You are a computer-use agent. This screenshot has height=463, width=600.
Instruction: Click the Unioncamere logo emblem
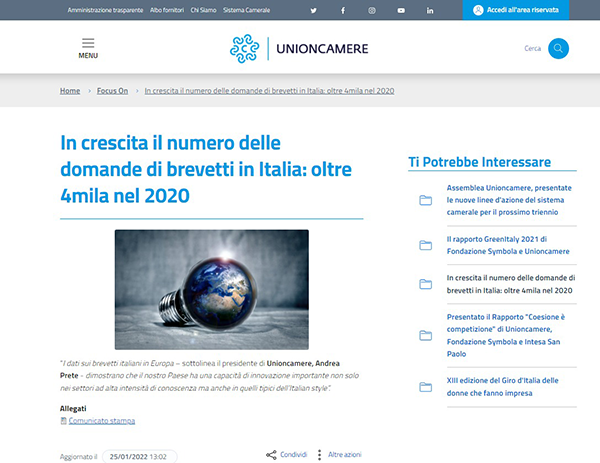244,49
